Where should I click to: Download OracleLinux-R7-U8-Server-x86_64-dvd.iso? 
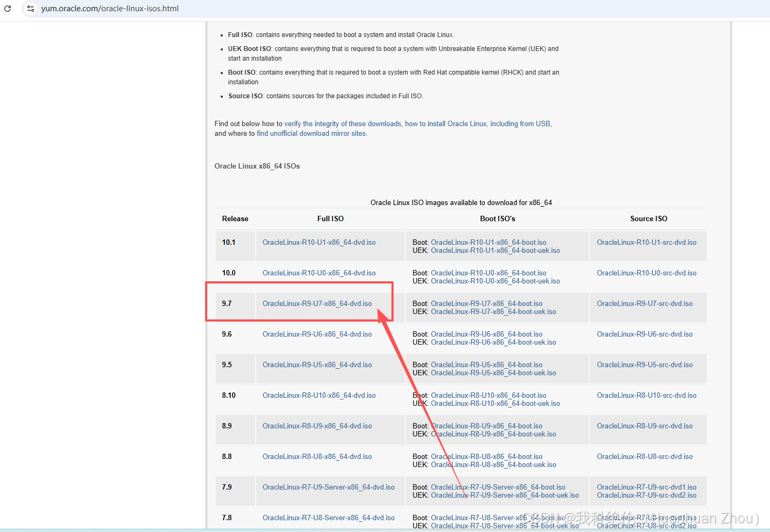click(x=329, y=518)
